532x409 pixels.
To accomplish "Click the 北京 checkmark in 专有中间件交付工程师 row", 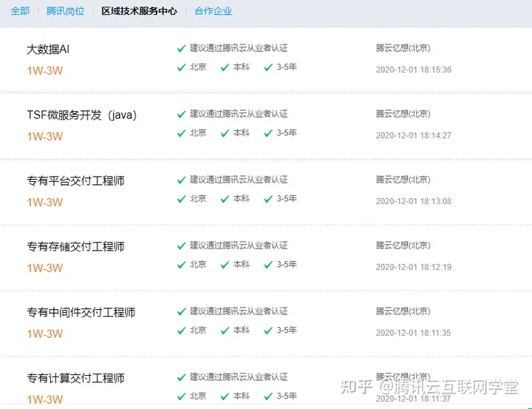I will point(182,331).
